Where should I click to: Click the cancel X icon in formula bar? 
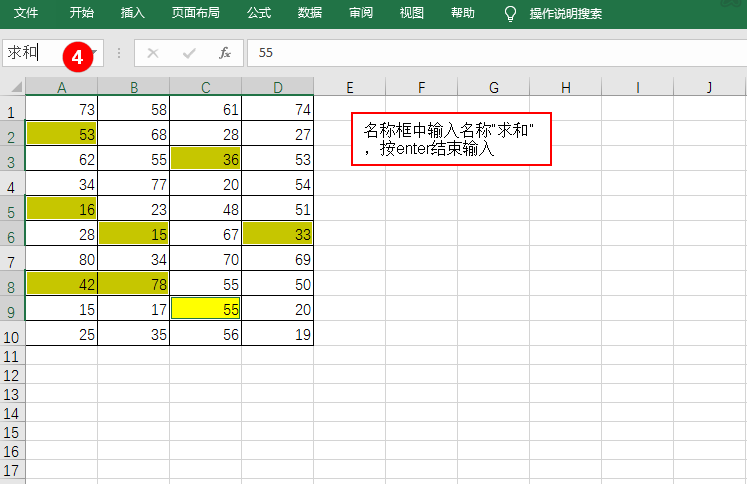152,53
